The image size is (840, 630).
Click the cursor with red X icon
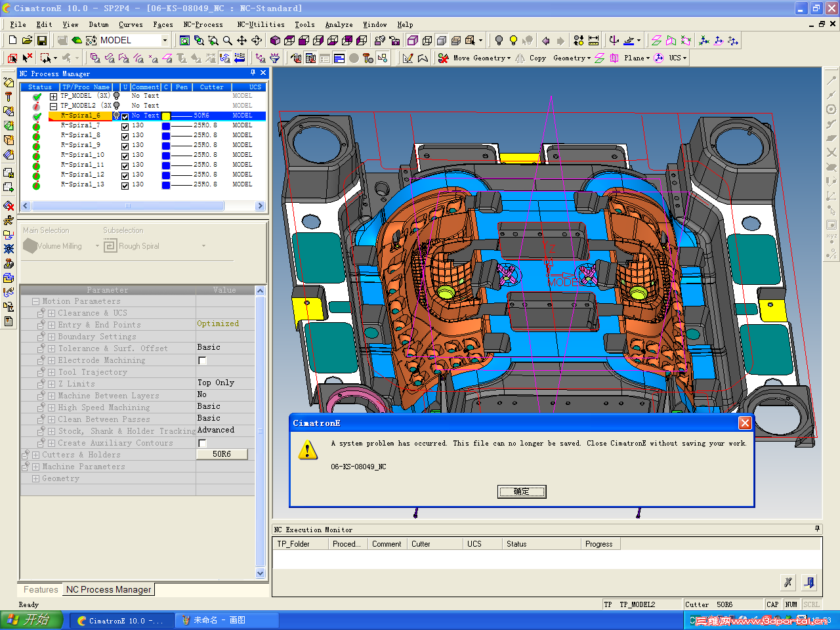[27, 58]
